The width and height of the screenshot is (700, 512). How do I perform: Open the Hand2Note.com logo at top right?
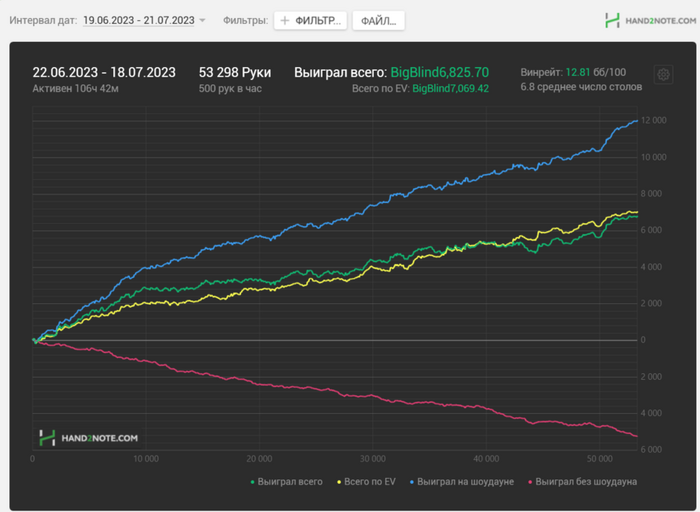click(650, 21)
